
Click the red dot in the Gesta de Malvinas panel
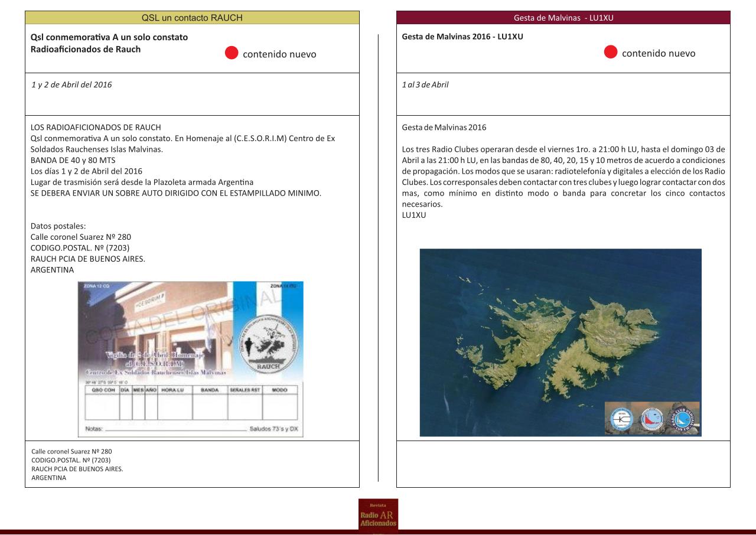[x=611, y=53]
